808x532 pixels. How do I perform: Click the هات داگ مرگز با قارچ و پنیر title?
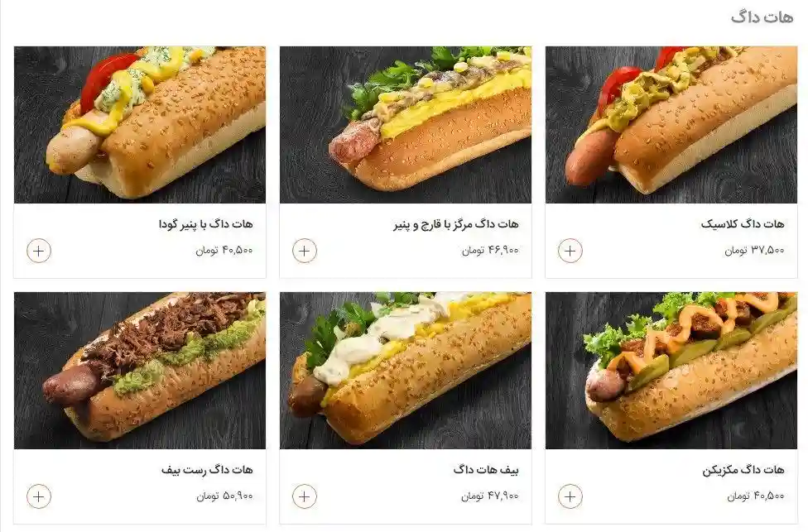[456, 224]
